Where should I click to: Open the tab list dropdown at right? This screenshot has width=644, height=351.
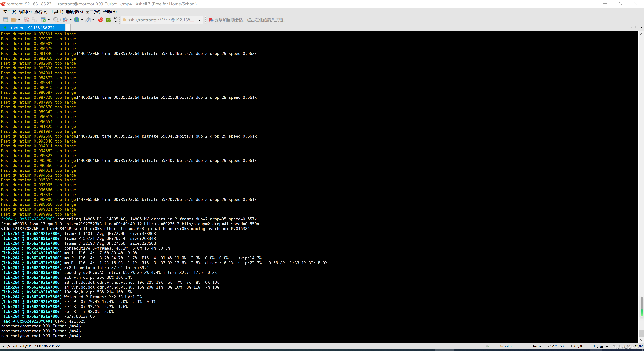click(641, 27)
